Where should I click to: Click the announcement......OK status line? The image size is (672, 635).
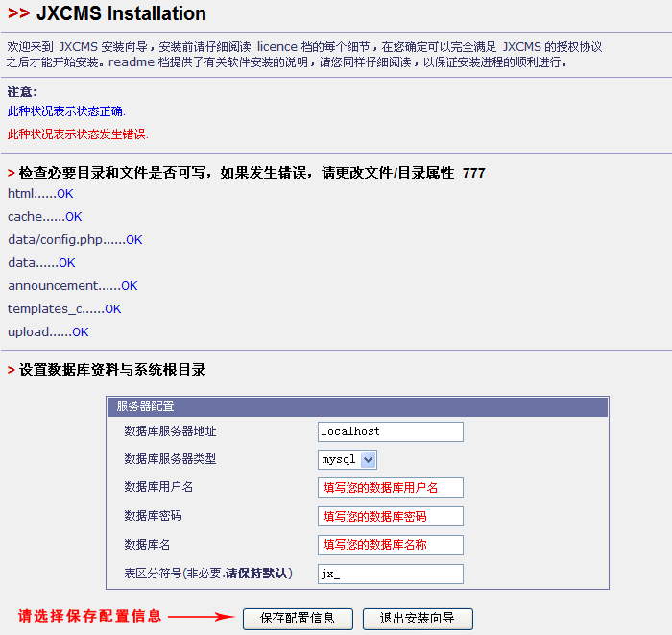(x=72, y=286)
